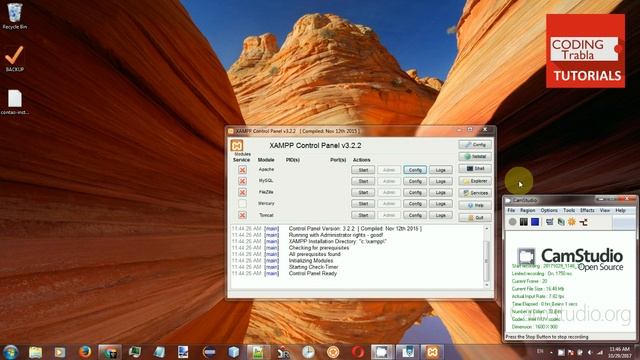Screen dimensions: 640x360
Task: Open Config for the MySQL module
Action: pyautogui.click(x=415, y=181)
